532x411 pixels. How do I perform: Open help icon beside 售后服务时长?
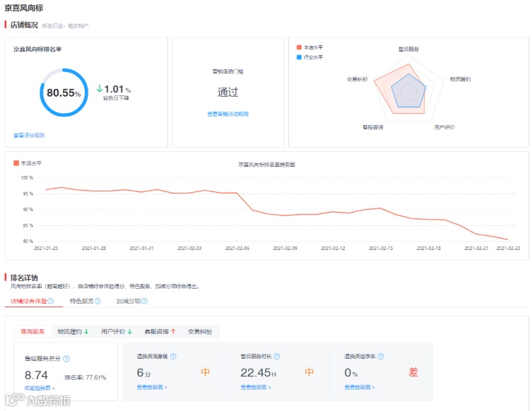276,357
